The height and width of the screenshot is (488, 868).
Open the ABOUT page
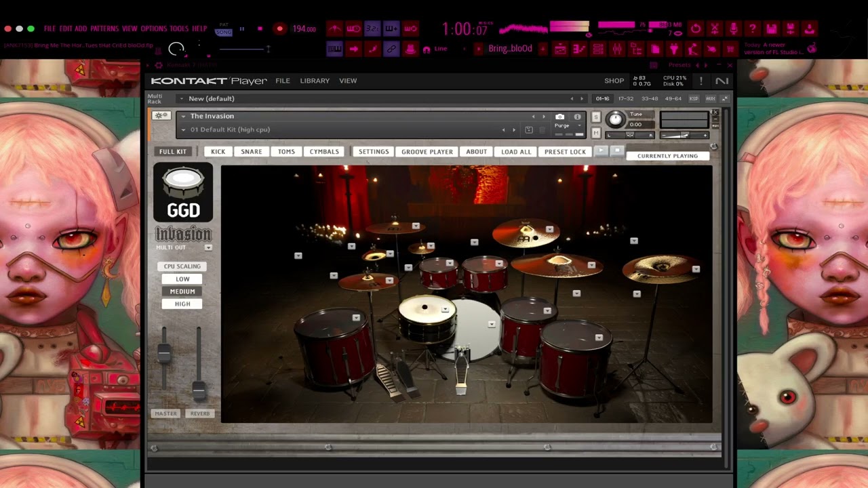476,152
